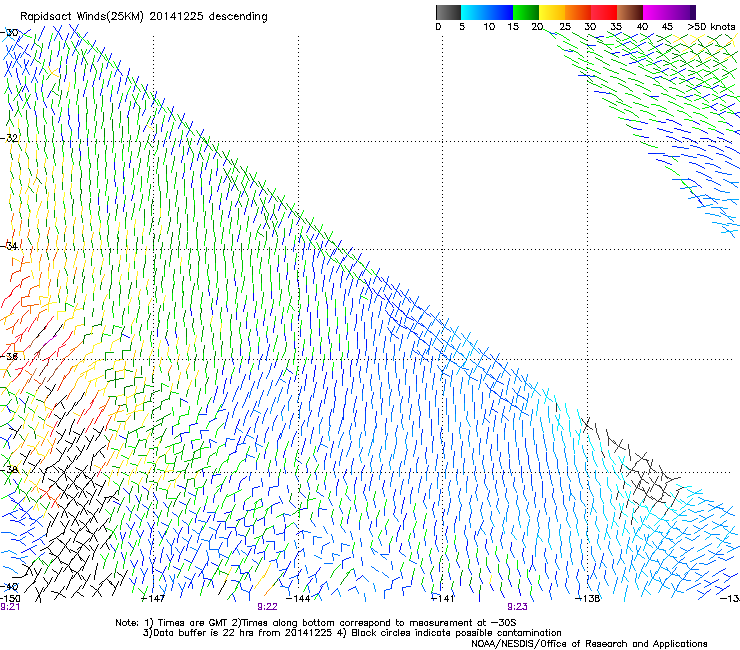Click the note line 'Data buffer is 22 hrs'
The image size is (740, 650).
click(353, 633)
